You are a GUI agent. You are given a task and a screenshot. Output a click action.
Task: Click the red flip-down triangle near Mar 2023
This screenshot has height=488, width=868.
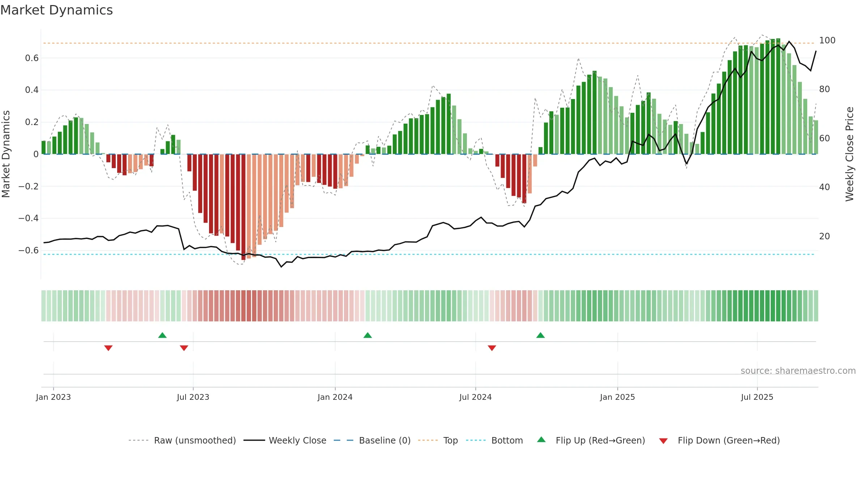109,348
